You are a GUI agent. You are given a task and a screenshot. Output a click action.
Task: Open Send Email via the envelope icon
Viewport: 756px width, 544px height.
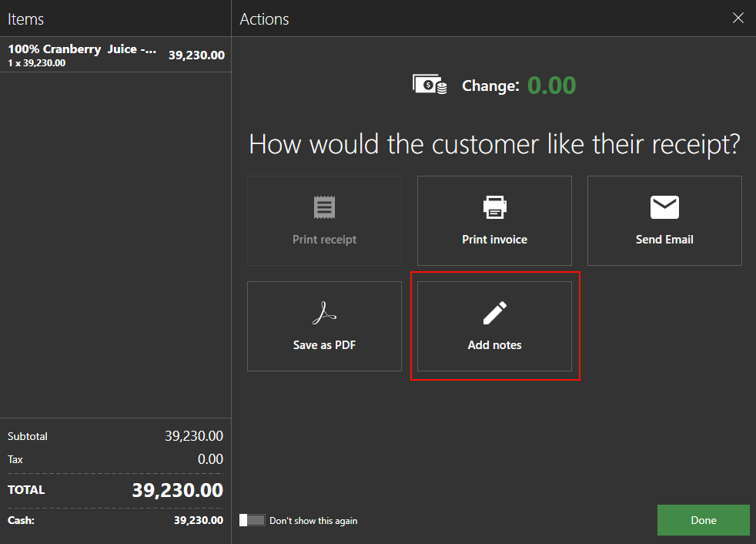[664, 207]
